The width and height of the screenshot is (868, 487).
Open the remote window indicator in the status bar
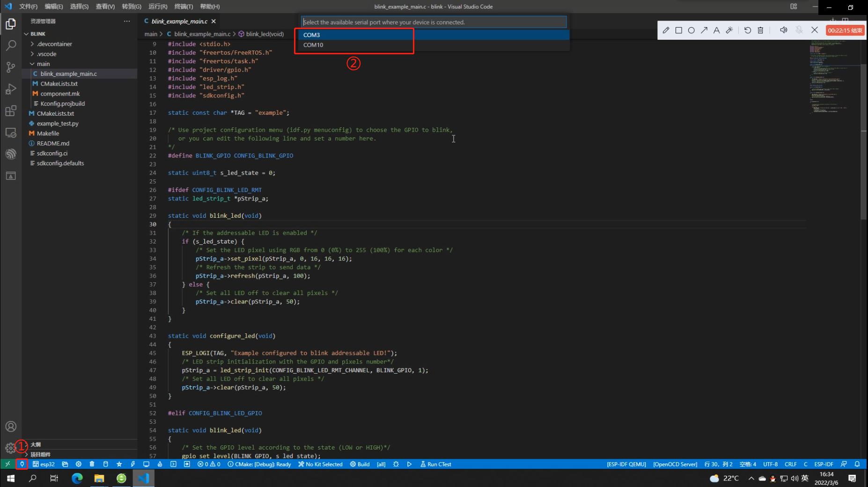[x=7, y=464]
